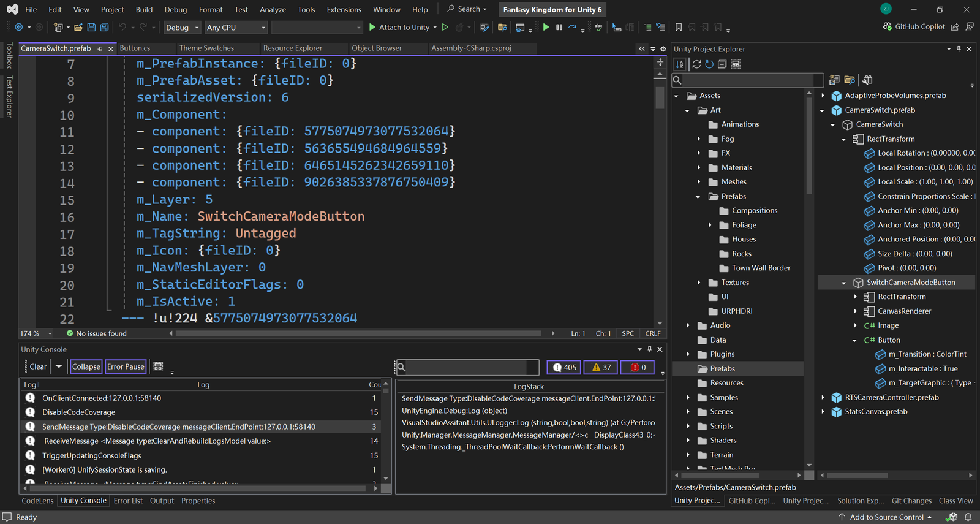This screenshot has width=980, height=524.
Task: Click the Save All toolbar icon
Action: click(x=104, y=28)
